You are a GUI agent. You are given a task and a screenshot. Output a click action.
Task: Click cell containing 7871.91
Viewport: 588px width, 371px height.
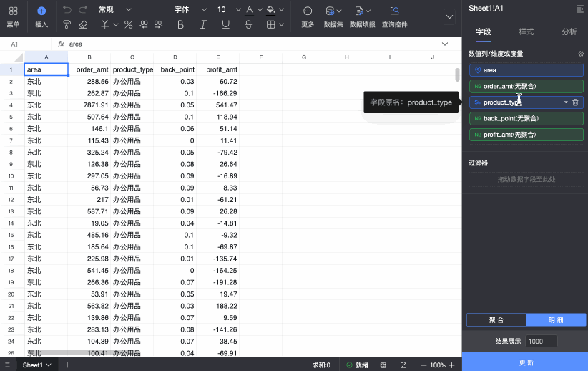click(89, 105)
